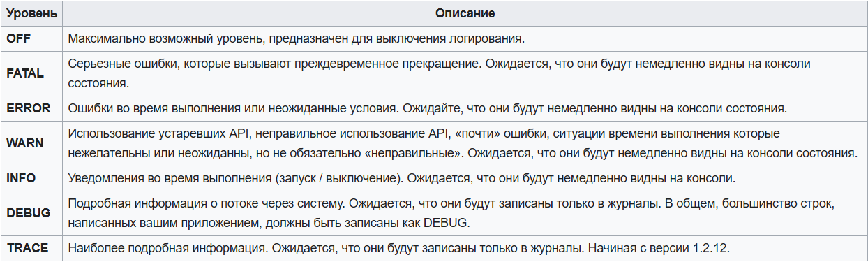
Task: Select the INFO level cell
Action: tap(31, 177)
